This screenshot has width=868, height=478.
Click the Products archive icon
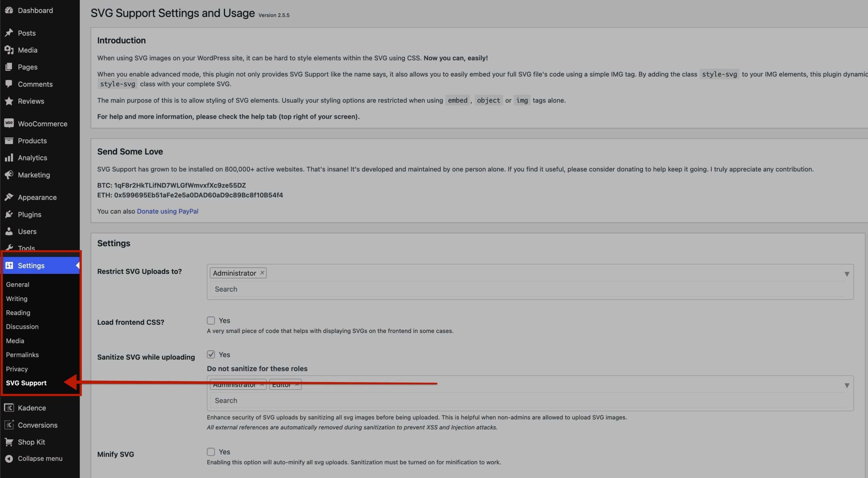tap(9, 141)
